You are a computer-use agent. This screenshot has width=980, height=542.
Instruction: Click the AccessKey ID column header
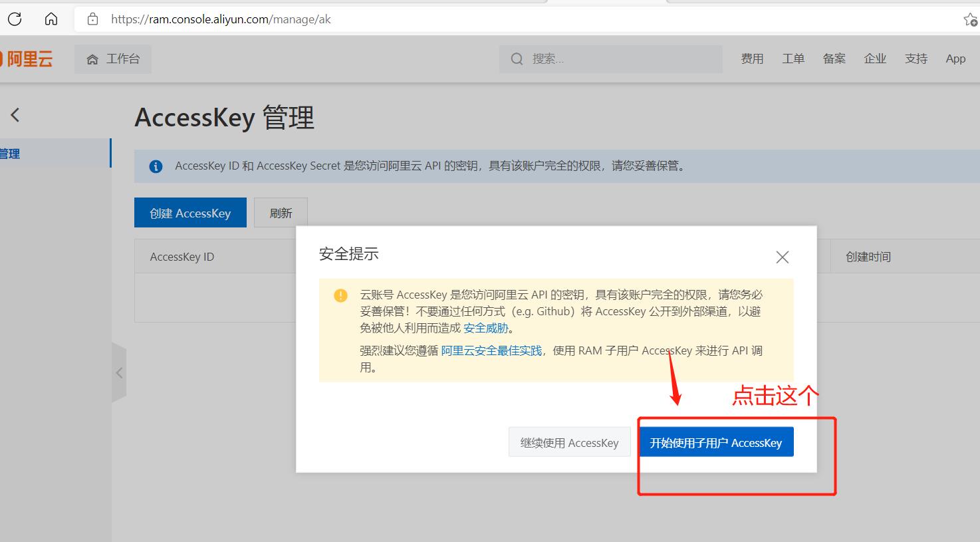[x=182, y=257]
